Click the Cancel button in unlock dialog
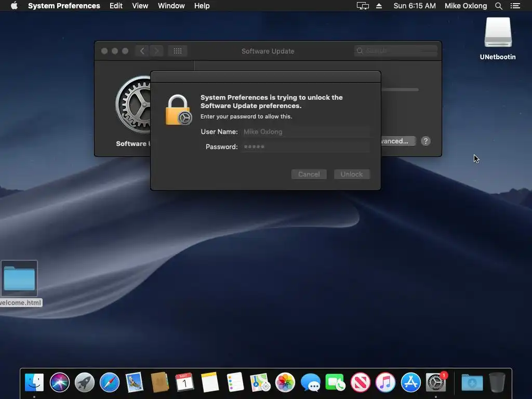The height and width of the screenshot is (399, 532). (309, 175)
